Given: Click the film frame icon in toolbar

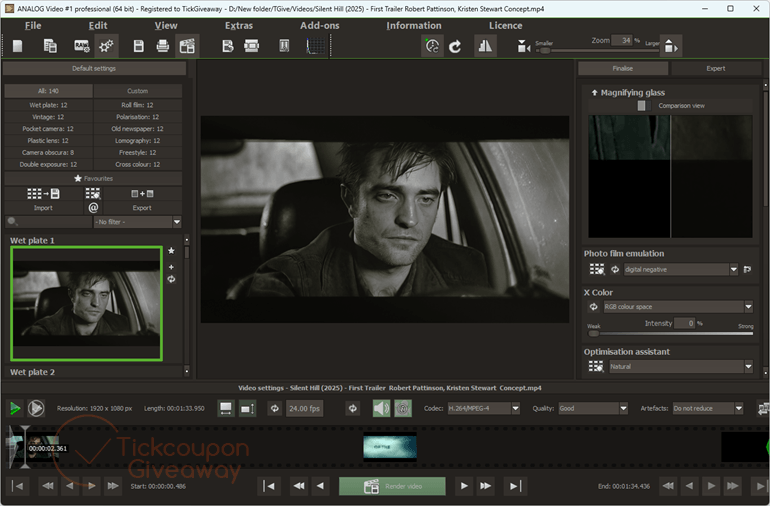Looking at the screenshot, I should click(x=251, y=46).
